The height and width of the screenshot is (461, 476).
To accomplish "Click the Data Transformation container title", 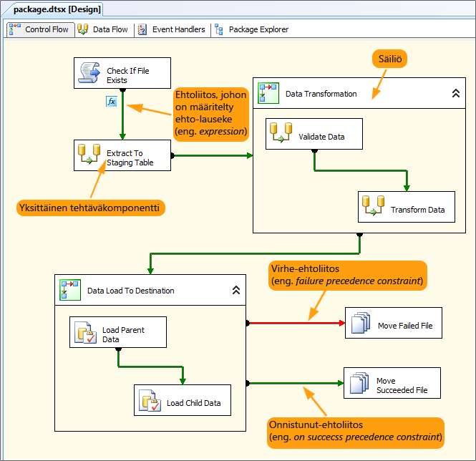I will point(321,94).
